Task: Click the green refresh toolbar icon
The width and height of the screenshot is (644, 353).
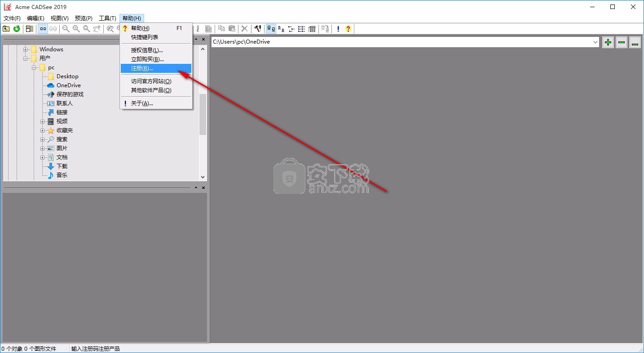Action: click(17, 29)
